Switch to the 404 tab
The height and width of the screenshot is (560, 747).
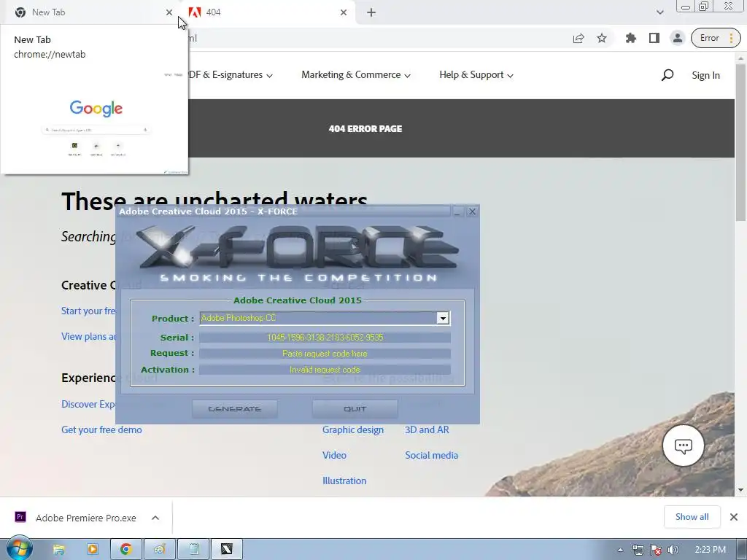267,12
